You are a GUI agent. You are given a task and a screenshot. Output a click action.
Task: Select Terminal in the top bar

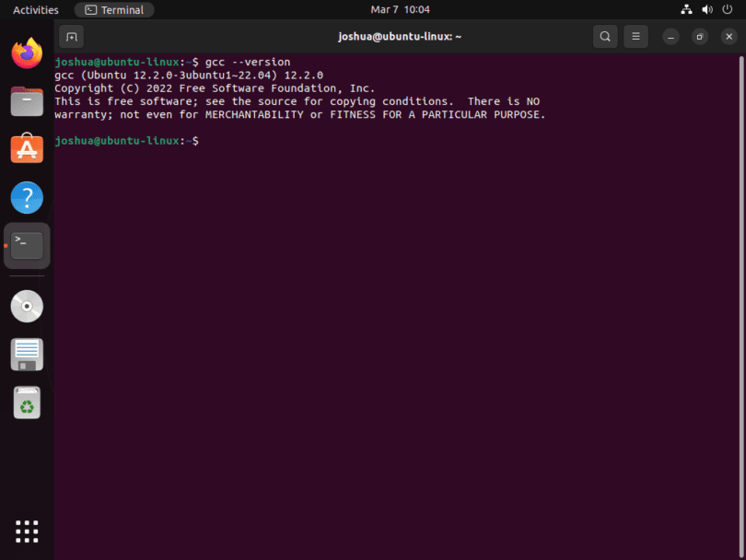(113, 9)
